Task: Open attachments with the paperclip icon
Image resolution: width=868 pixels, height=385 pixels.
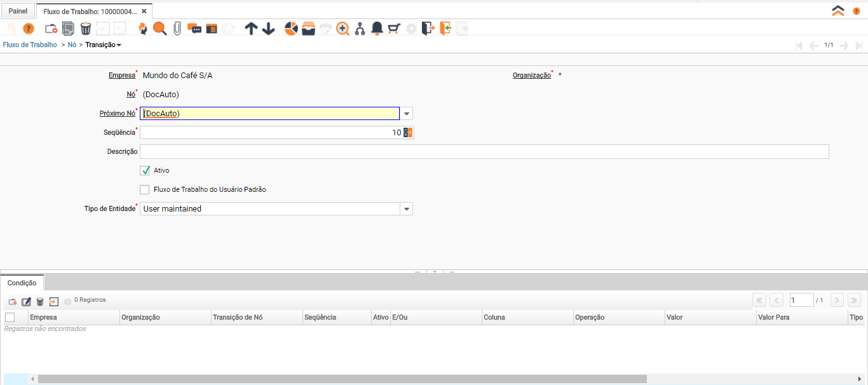Action: 177,29
